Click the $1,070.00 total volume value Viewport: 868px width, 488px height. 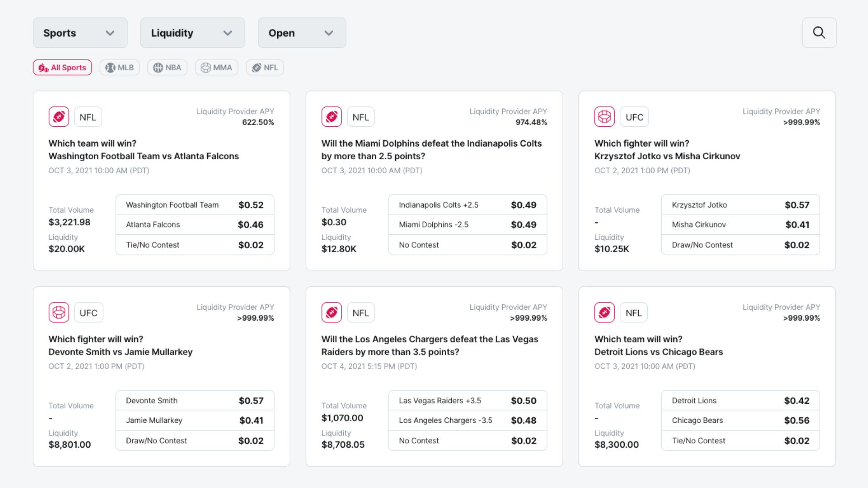[x=342, y=418]
